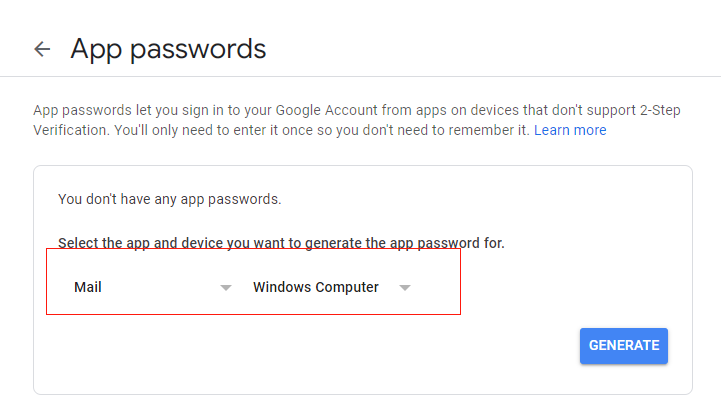
Task: Click the 'You don't have any app passwords' message
Action: click(169, 199)
